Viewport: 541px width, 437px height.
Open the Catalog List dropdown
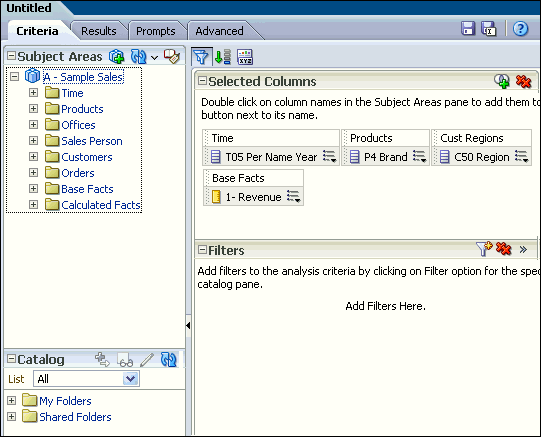click(131, 379)
